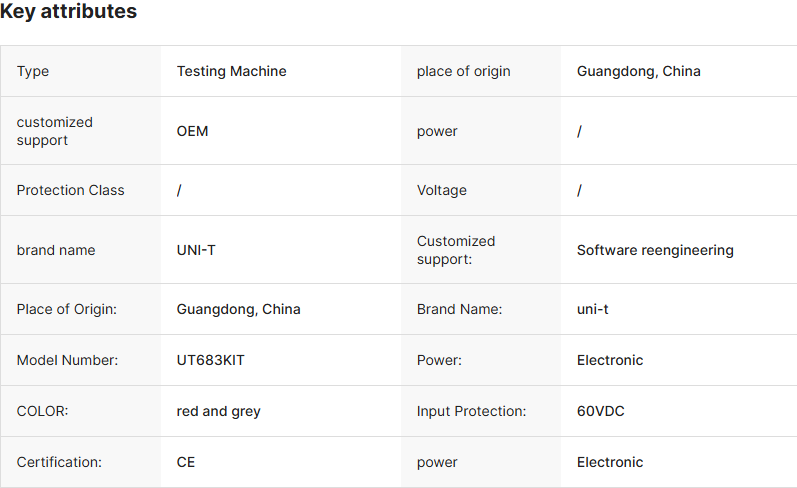
Task: Click the "Input Protection:" label
Action: (x=471, y=411)
